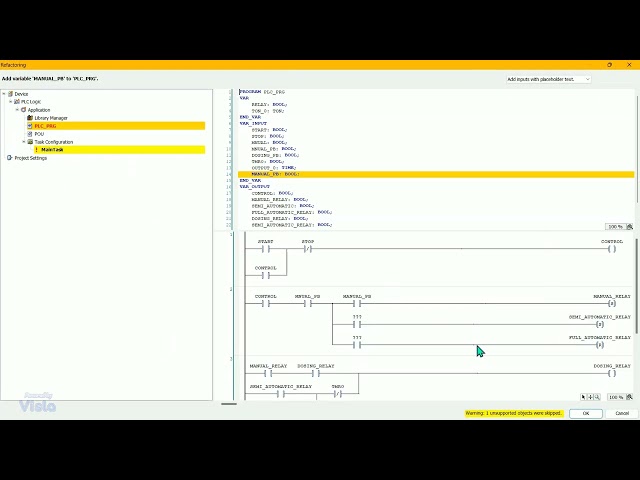The image size is (640, 480).
Task: Collapse the PLC Logic tree node
Action: 11,102
